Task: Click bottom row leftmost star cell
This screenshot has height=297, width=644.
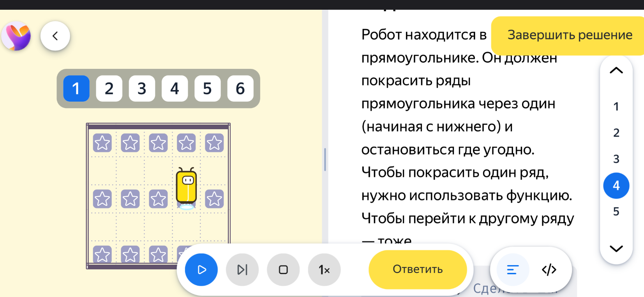Action: (x=102, y=255)
